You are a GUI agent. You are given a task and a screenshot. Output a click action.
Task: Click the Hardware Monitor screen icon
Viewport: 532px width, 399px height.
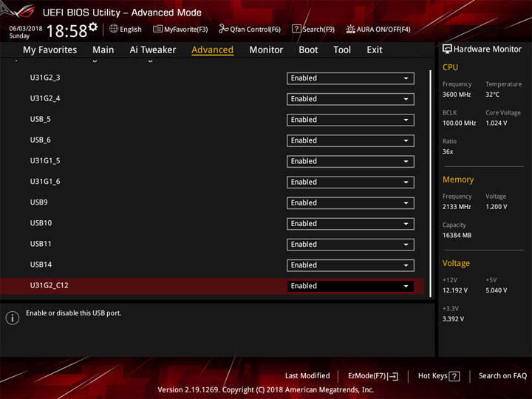447,49
